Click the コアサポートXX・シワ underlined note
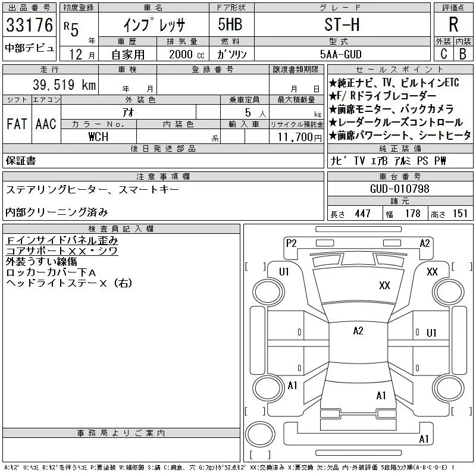This screenshot has width=476, height=476. click(x=62, y=251)
